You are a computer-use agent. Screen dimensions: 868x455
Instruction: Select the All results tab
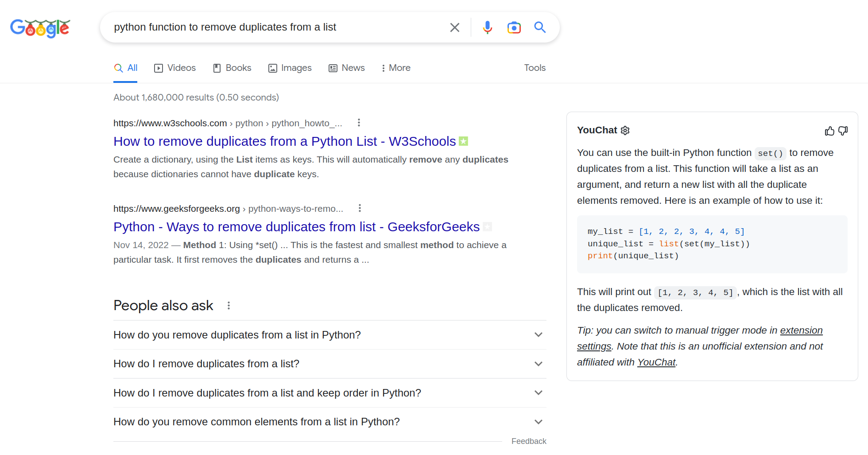tap(125, 68)
